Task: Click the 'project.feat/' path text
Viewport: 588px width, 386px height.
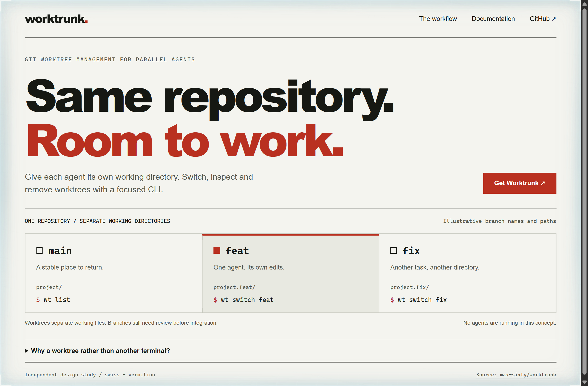Action: (x=234, y=287)
